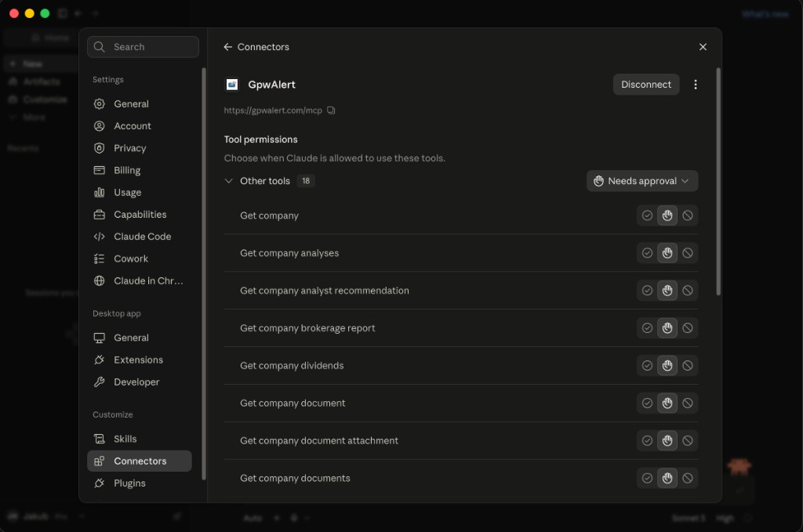This screenshot has width=803, height=532.
Task: Open Usage settings
Action: coord(140,192)
